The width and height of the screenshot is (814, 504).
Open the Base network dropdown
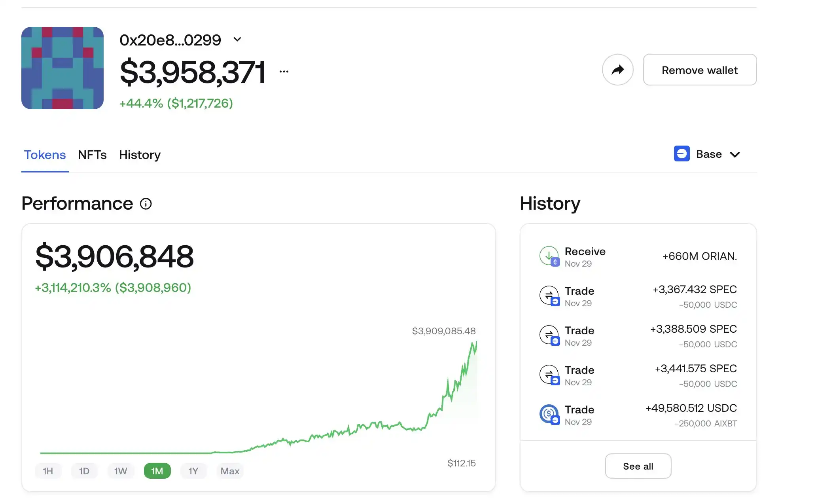click(735, 154)
